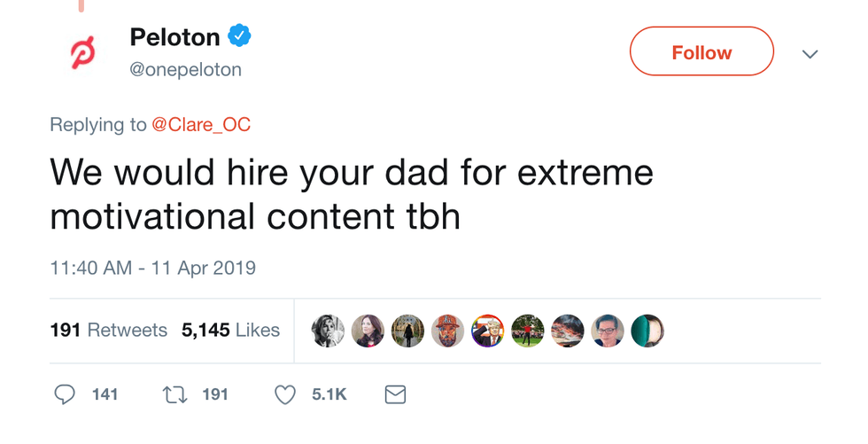
Task: Click the teal-colored last liker avatar
Action: click(x=647, y=331)
